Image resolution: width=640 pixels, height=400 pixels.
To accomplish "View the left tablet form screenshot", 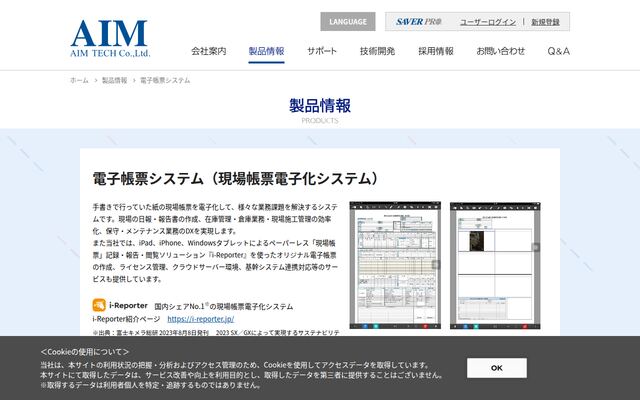I will [x=395, y=265].
